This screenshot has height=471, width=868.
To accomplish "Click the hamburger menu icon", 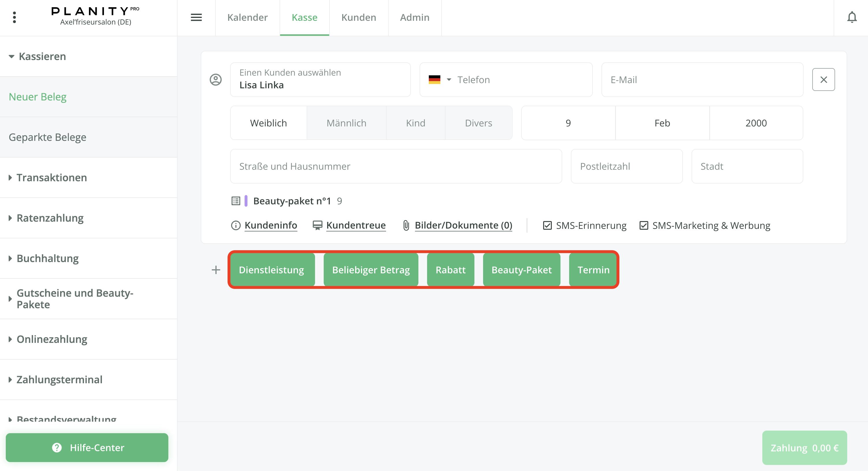I will (196, 17).
